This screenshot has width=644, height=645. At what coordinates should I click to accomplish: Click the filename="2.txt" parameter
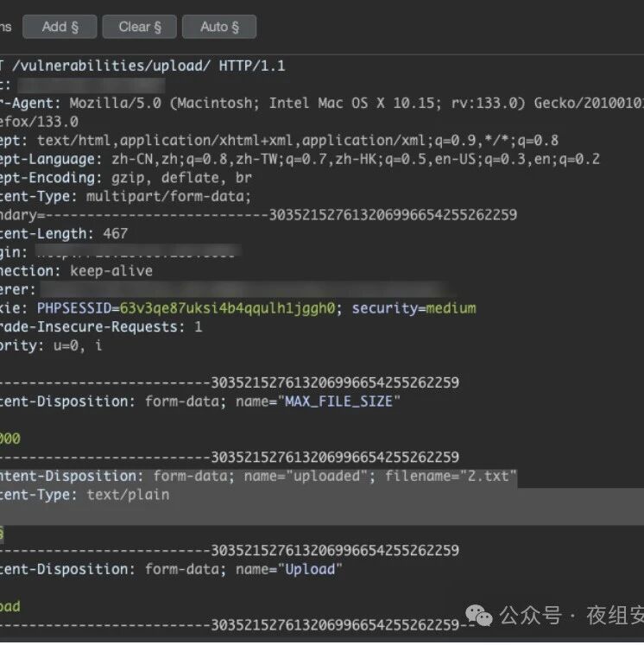pyautogui.click(x=451, y=477)
